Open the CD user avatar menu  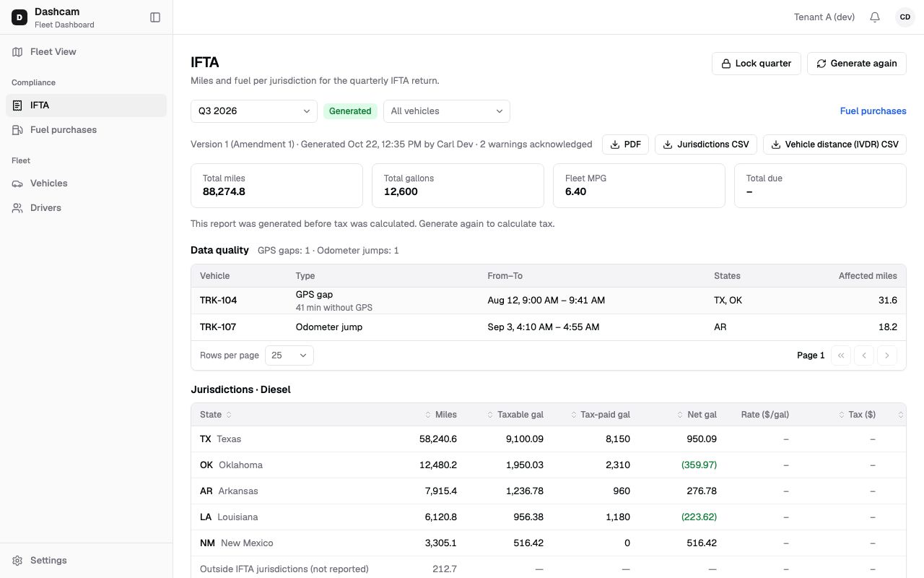(905, 17)
